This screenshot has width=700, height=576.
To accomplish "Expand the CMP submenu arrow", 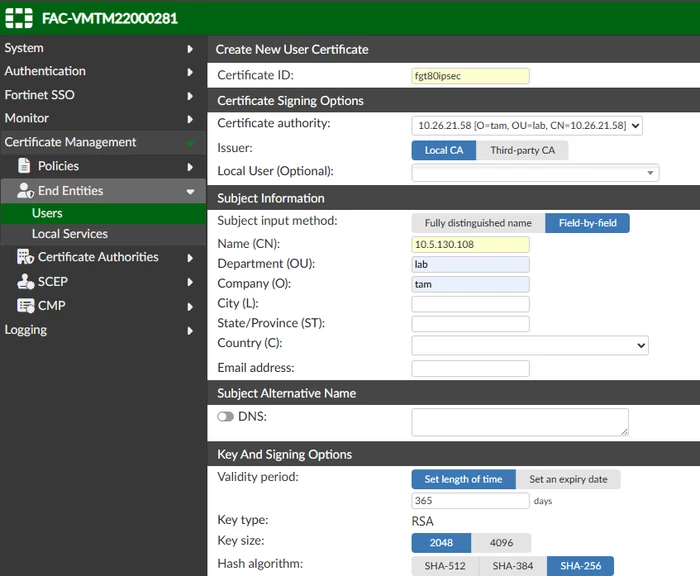I will click(x=190, y=307).
